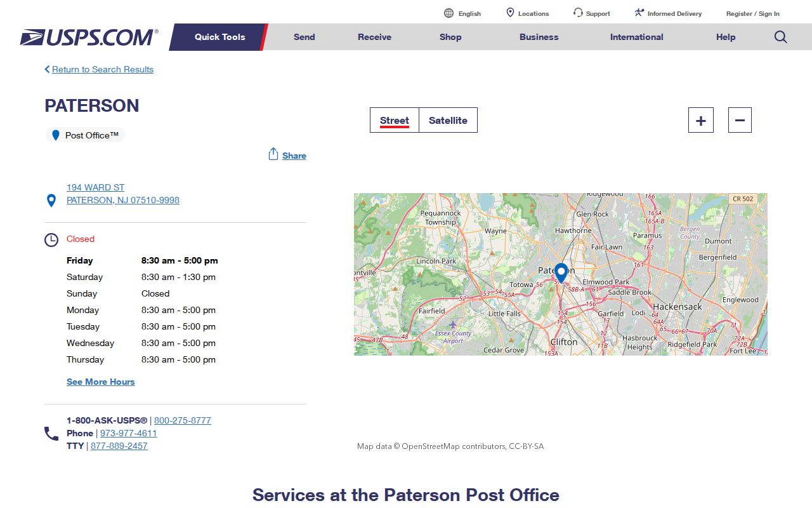The height and width of the screenshot is (508, 812).
Task: Open the Business menu
Action: coord(539,37)
